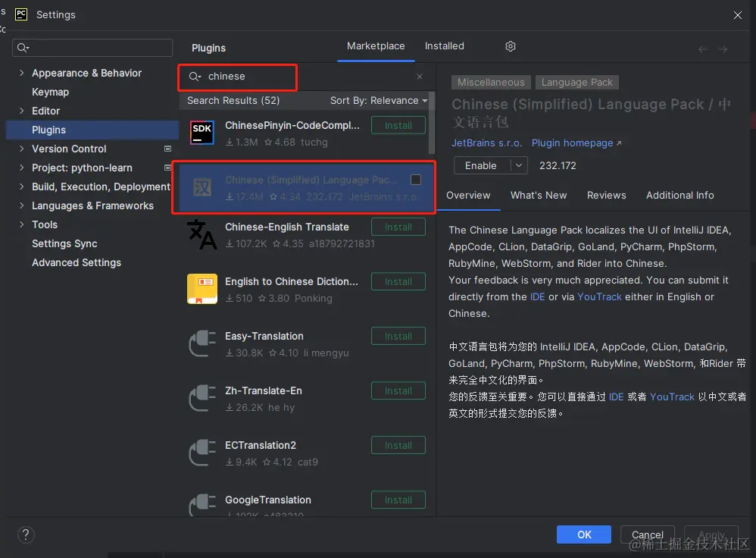Click the Enable button for language pack

[x=481, y=165]
